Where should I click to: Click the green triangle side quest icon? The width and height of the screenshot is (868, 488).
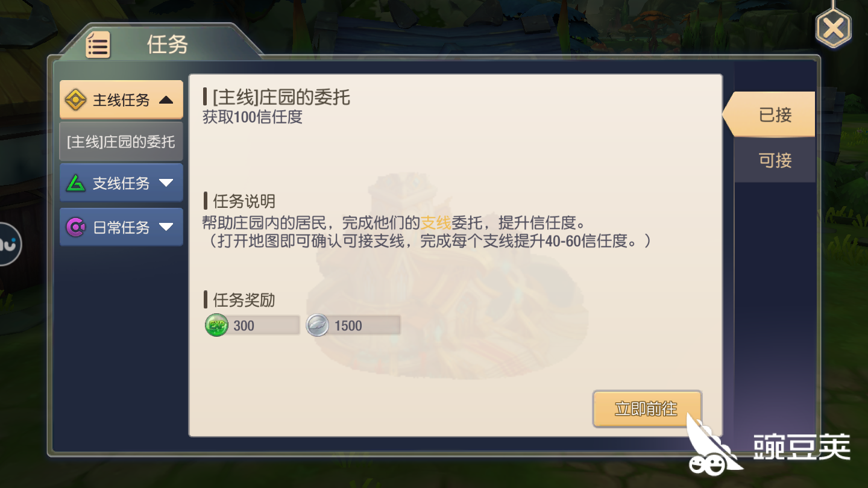(76, 183)
